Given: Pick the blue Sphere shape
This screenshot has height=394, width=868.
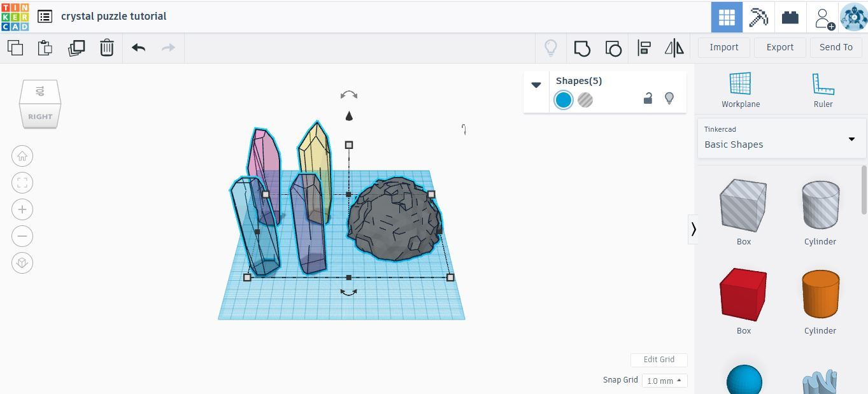Looking at the screenshot, I should (744, 380).
